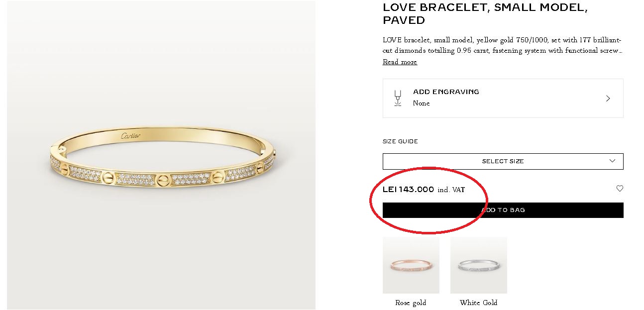Open the SELECT SIZE dropdown

click(503, 161)
